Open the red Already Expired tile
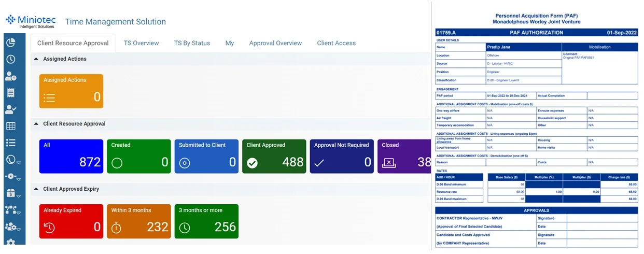The height and width of the screenshot is (254, 644). [71, 221]
